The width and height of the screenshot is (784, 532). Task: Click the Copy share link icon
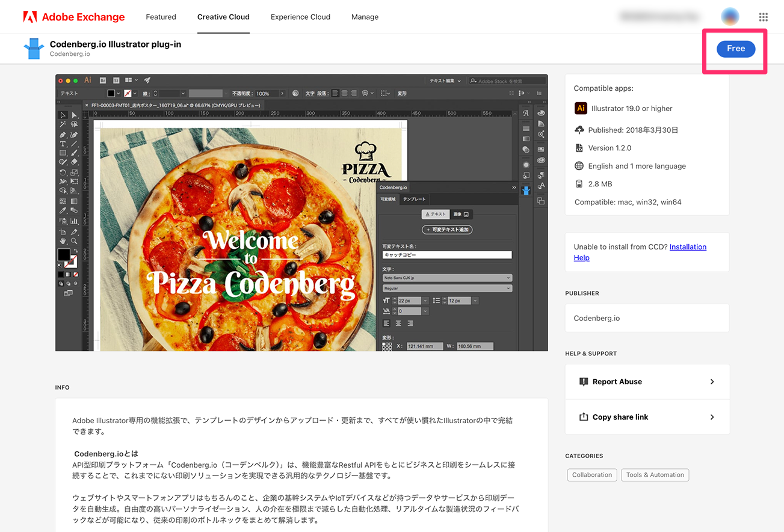coord(583,417)
